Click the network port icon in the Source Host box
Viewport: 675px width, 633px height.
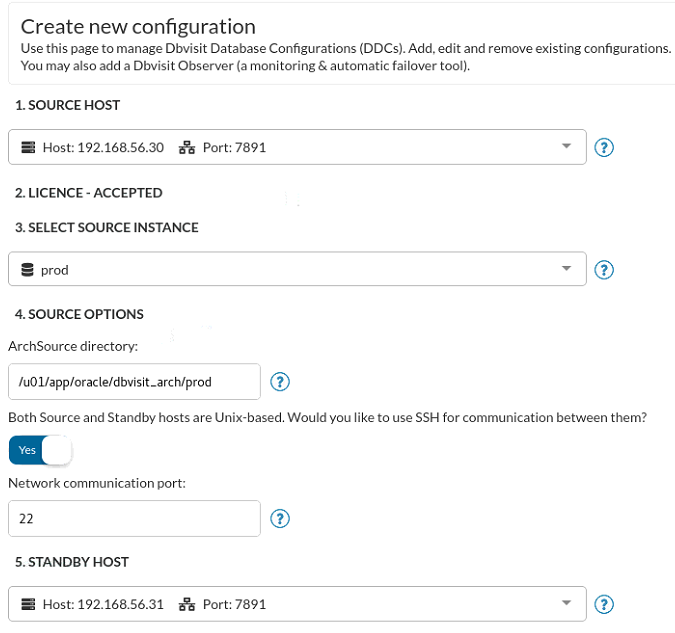pos(187,147)
